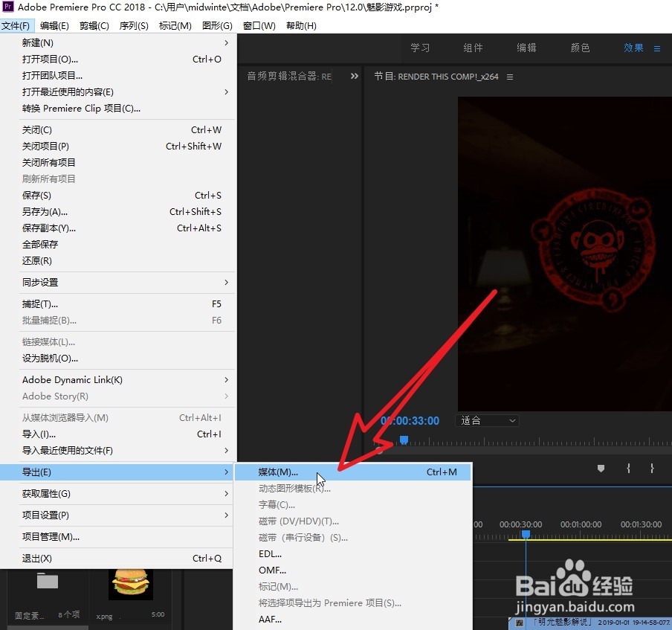Choose 导入(I)... menu entry
This screenshot has height=630, width=672.
pyautogui.click(x=118, y=434)
